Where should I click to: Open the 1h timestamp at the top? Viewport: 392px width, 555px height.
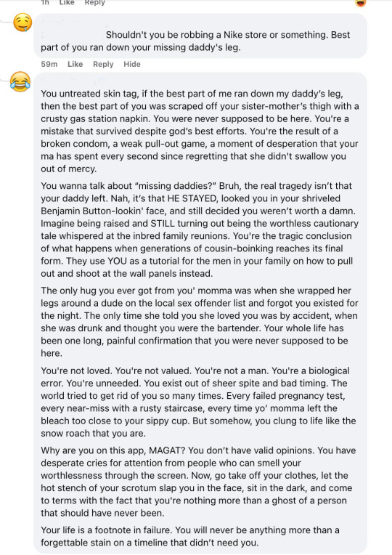click(45, 2)
